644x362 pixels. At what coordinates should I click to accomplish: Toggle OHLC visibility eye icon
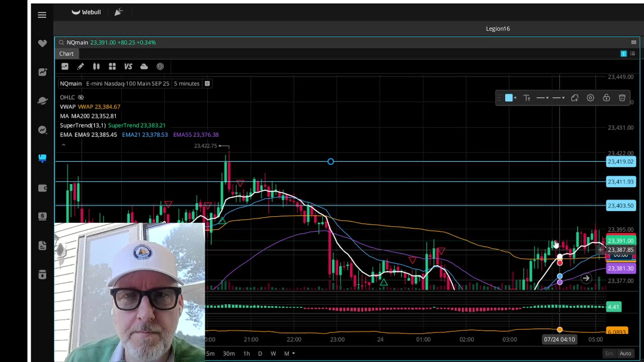pos(81,98)
